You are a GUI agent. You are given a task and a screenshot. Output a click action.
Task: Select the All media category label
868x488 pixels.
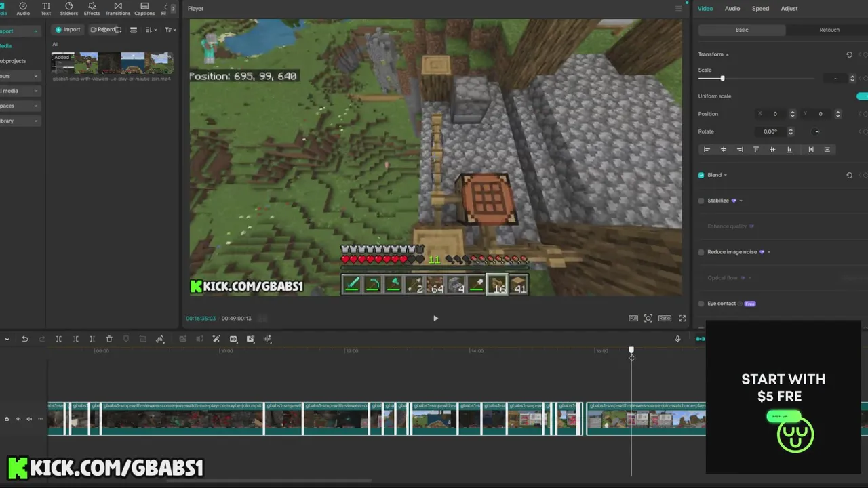click(x=56, y=45)
